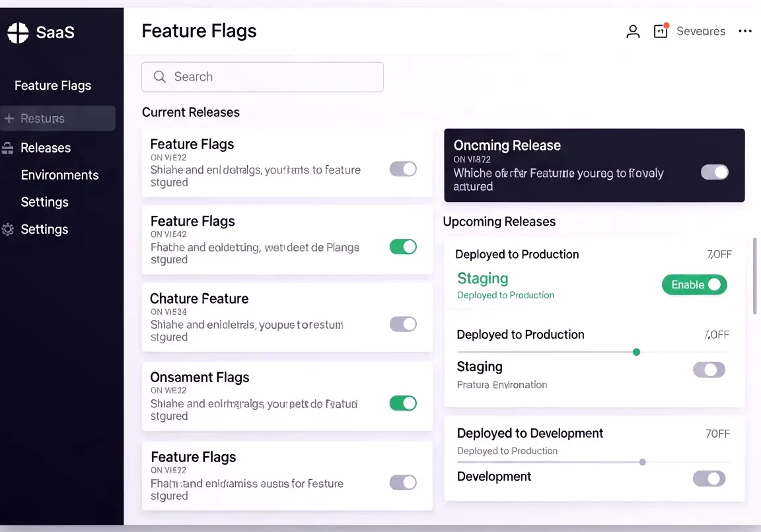Viewport: 761px width, 532px height.
Task: Open the user profile icon
Action: [633, 32]
